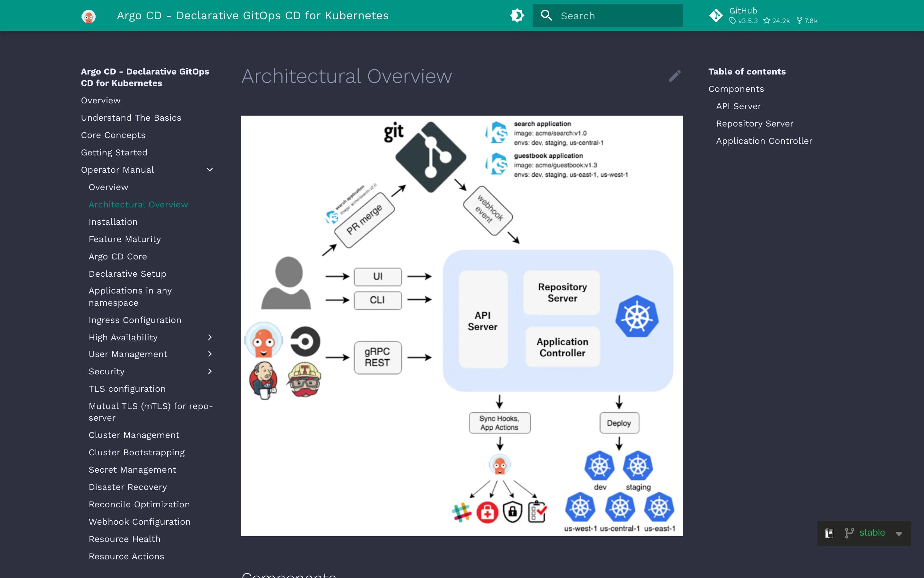Image resolution: width=924 pixels, height=578 pixels.
Task: Click the docs book icon at bottom right
Action: [x=829, y=533]
